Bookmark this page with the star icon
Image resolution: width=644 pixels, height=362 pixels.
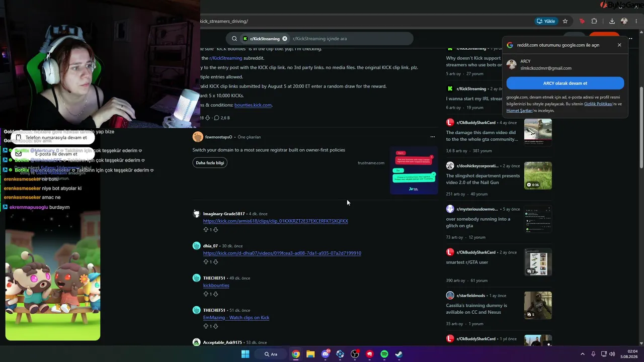(x=565, y=21)
